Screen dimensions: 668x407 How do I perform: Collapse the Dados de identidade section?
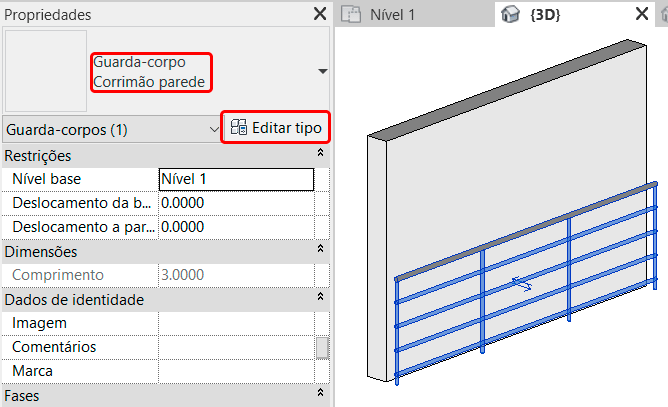pyautogui.click(x=320, y=298)
